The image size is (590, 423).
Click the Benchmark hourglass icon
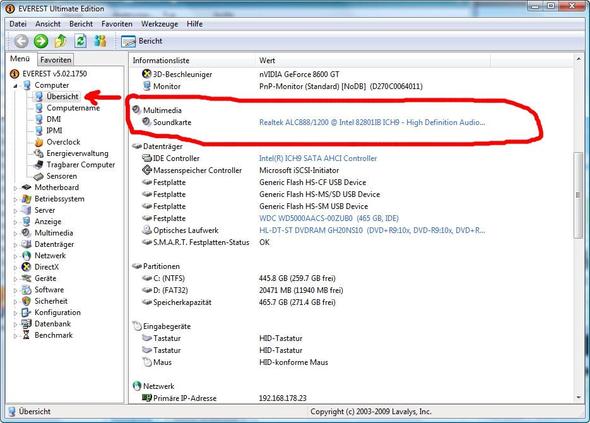pos(26,335)
